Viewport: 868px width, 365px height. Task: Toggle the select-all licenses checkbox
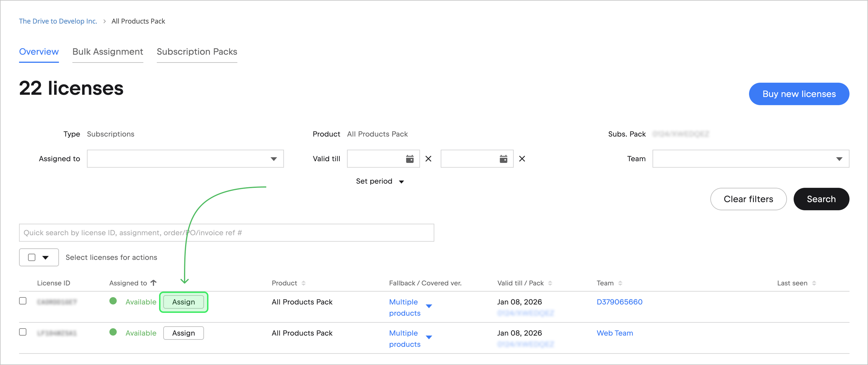(x=32, y=257)
